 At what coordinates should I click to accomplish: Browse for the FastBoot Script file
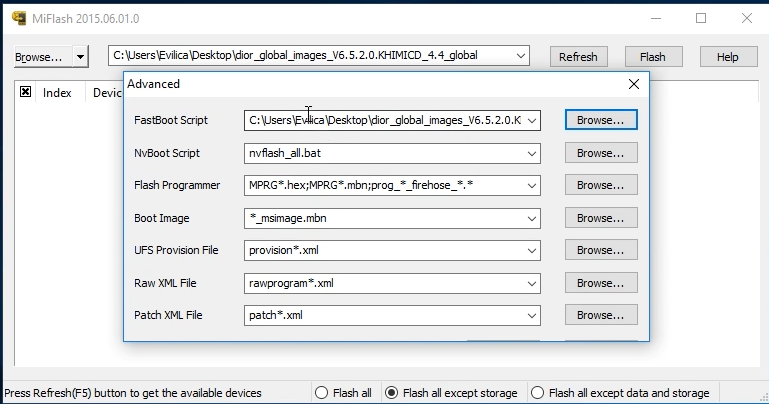[601, 120]
